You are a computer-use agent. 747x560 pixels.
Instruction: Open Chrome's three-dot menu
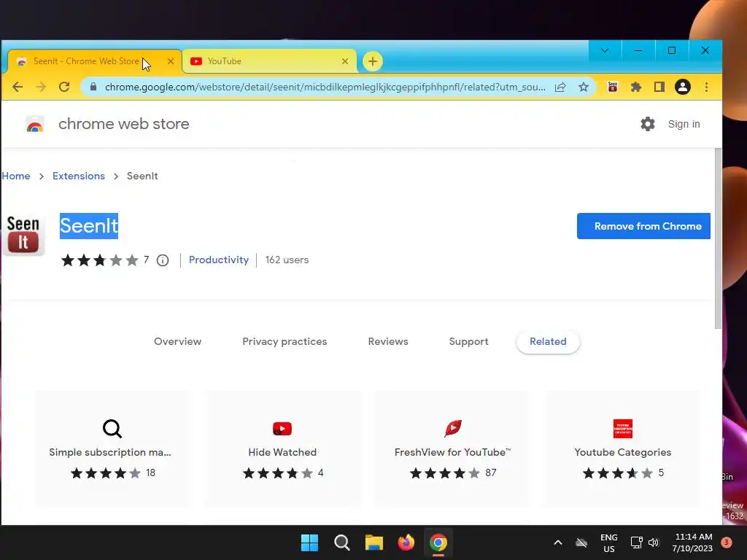coord(706,87)
